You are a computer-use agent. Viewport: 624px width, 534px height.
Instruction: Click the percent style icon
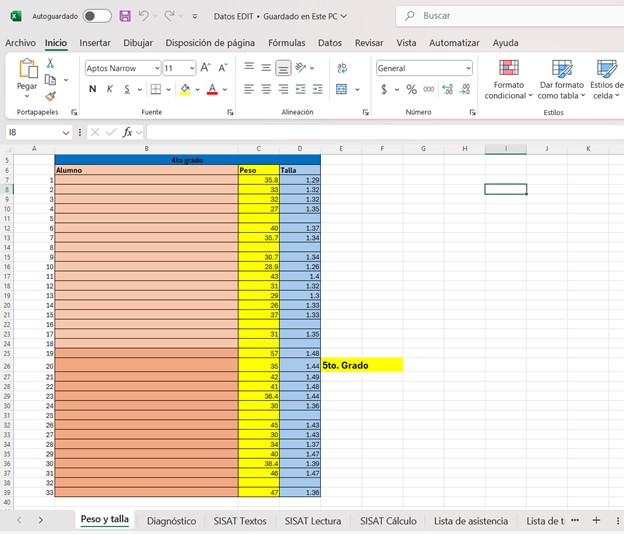[411, 89]
